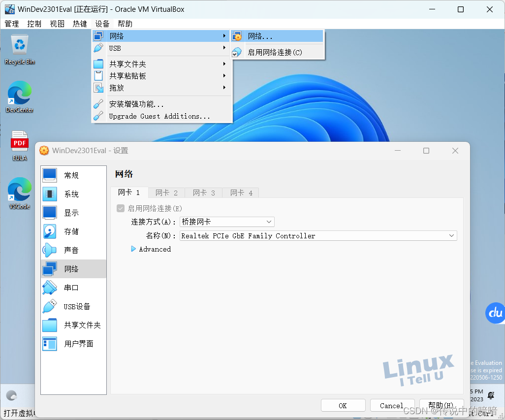
Task: Click the drag-and-drop icon beside 拖放
Action: click(x=98, y=88)
